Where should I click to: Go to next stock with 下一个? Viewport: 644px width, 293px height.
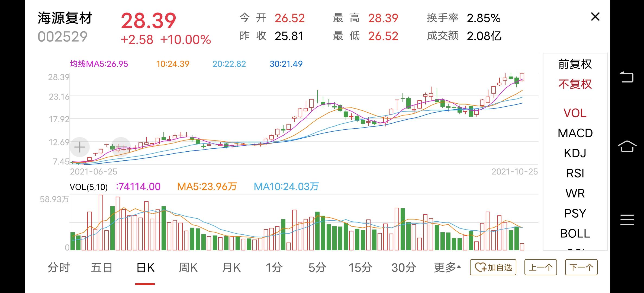(x=581, y=267)
